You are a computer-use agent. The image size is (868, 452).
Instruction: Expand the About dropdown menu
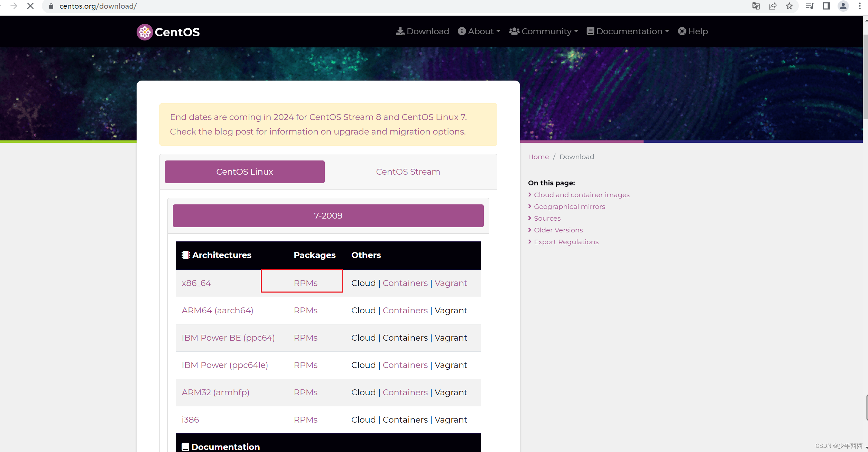click(479, 31)
